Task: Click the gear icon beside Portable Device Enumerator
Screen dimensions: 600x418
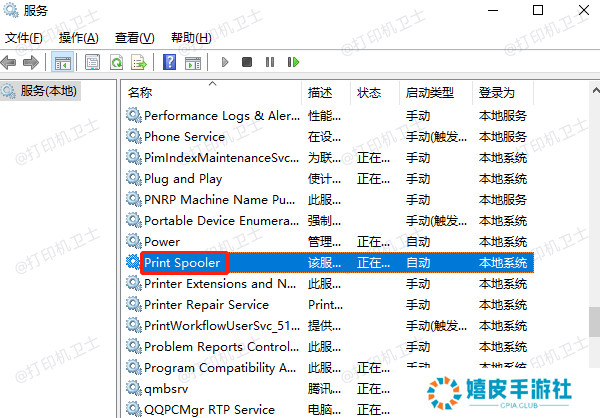Action: tap(134, 220)
